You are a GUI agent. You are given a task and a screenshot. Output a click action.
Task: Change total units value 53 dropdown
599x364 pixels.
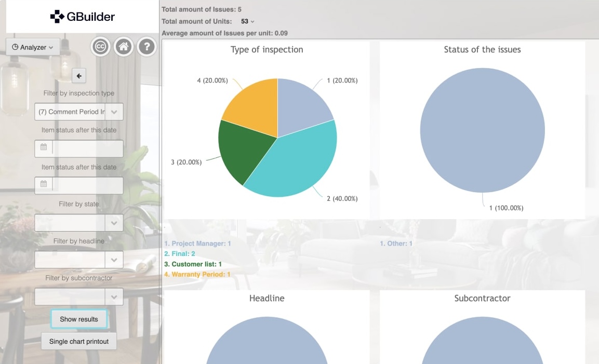[247, 21]
